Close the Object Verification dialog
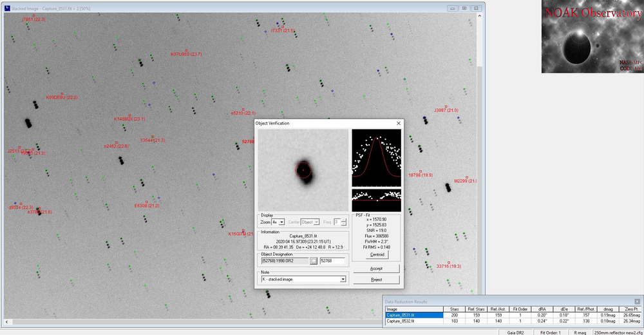 (398, 123)
